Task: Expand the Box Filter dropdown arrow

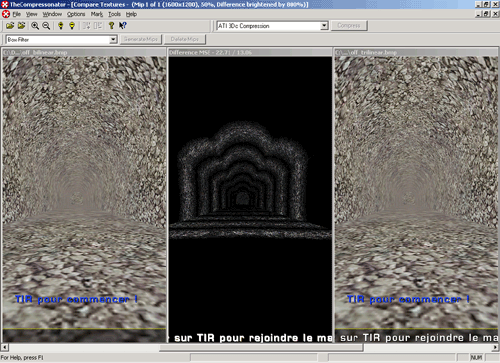Action: tap(113, 40)
